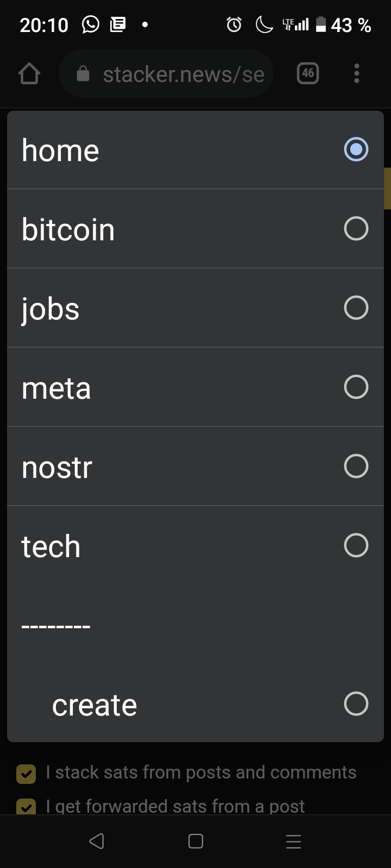
Task: Select the nostr radio button
Action: 356,466
